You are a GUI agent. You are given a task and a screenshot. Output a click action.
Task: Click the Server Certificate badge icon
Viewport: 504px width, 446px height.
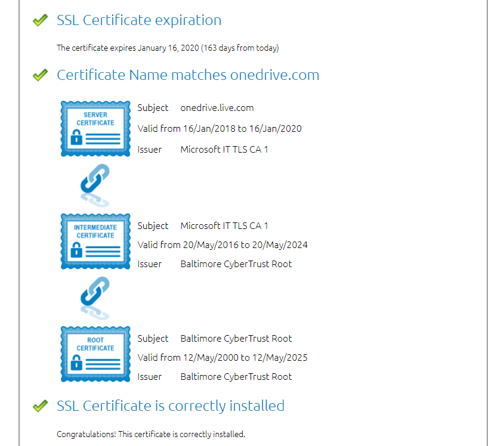click(x=95, y=129)
